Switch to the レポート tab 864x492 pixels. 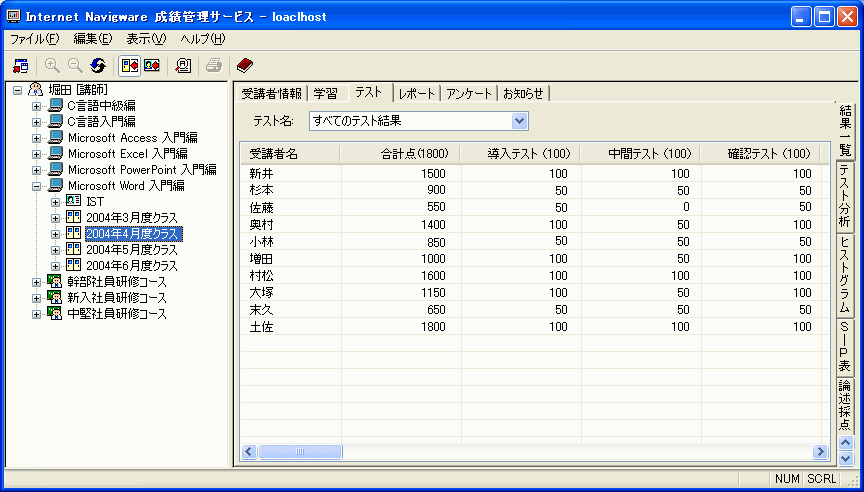click(x=417, y=94)
